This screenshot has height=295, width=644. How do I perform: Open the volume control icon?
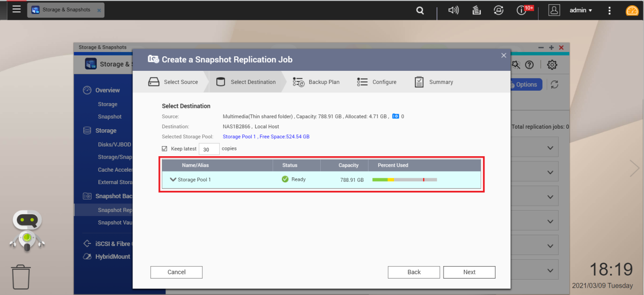[453, 10]
